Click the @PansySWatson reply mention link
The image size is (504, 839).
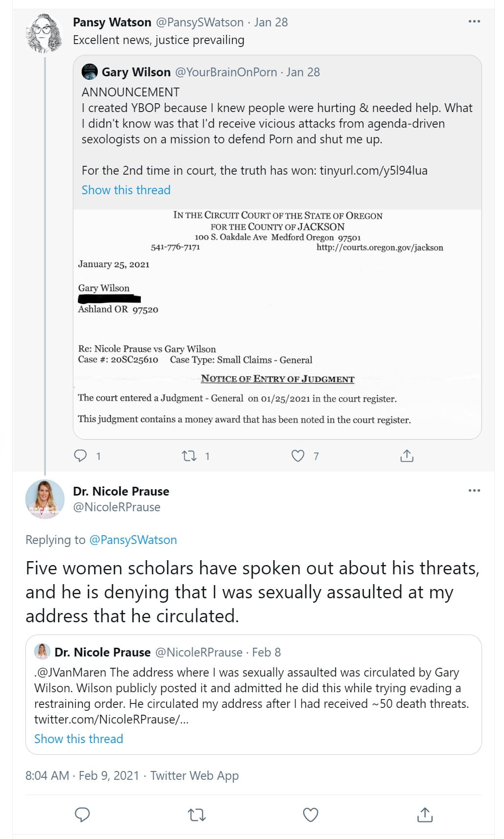133,540
